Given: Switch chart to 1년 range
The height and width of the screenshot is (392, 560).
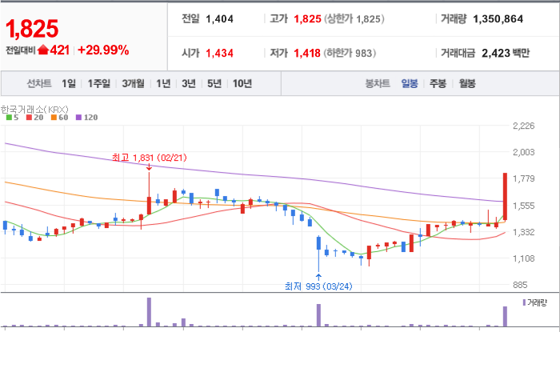Looking at the screenshot, I should [x=163, y=83].
